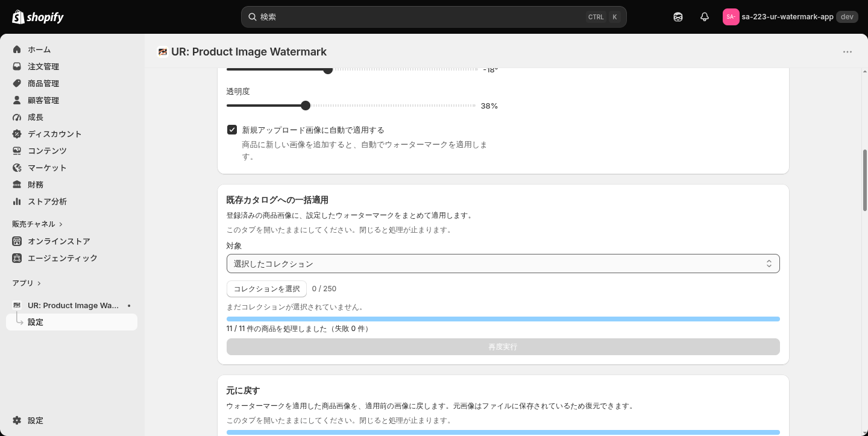
Task: Click まだコレクションが選択されていません。 message
Action: tap(296, 307)
